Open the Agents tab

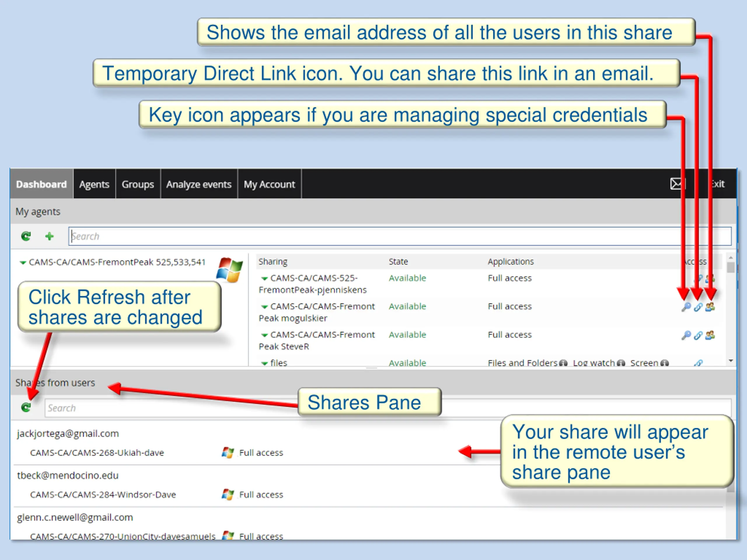[94, 184]
